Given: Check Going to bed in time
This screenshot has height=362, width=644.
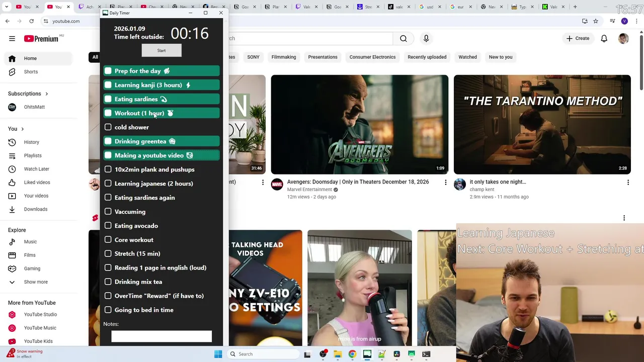Looking at the screenshot, I should click(108, 310).
